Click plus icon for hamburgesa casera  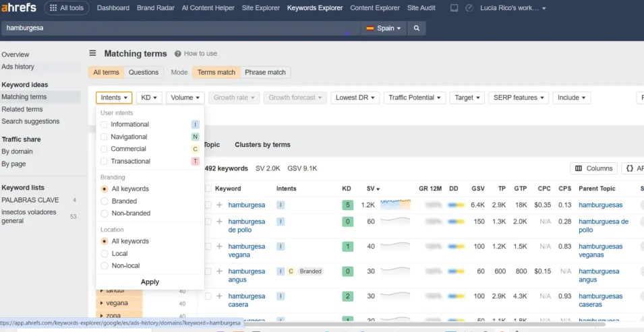(219, 296)
